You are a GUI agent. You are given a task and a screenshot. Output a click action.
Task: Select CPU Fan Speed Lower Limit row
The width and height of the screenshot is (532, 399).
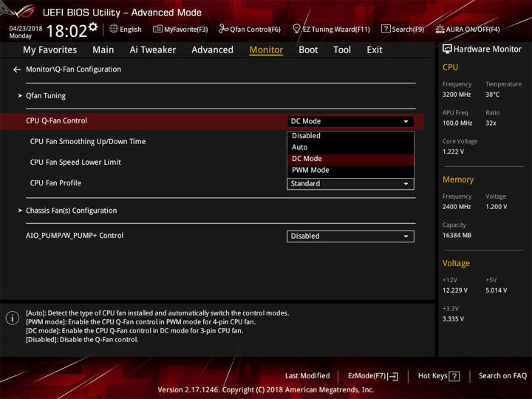tap(75, 162)
